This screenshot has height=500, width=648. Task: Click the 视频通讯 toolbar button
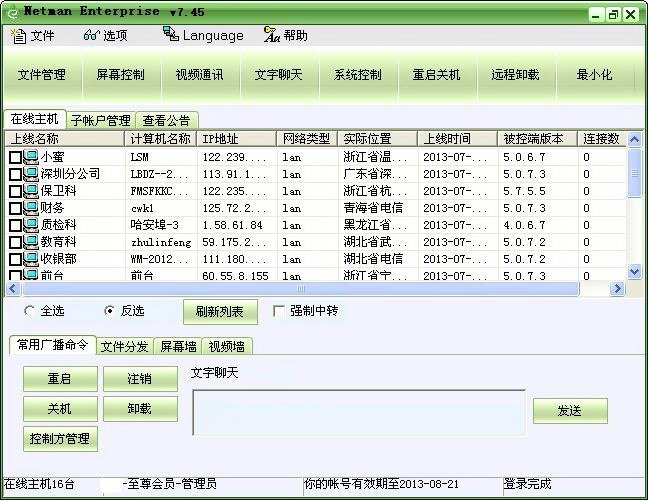coord(200,75)
